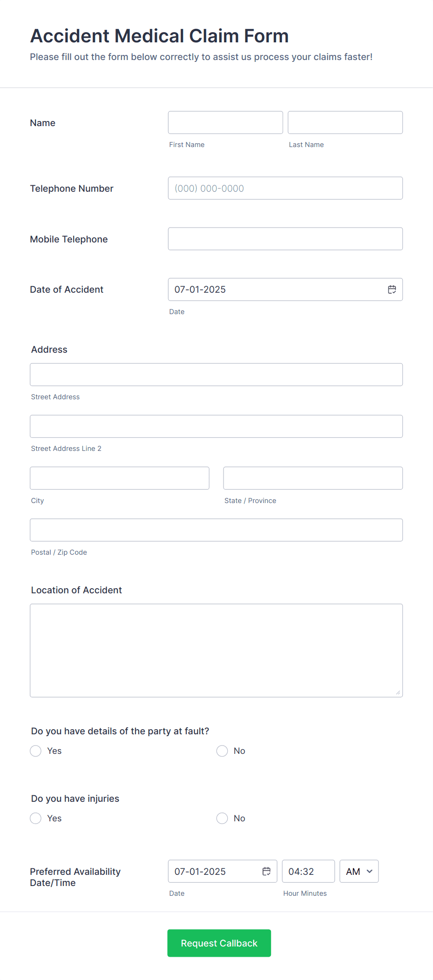The image size is (433, 980).
Task: Select Yes for having injuries
Action: (x=35, y=818)
